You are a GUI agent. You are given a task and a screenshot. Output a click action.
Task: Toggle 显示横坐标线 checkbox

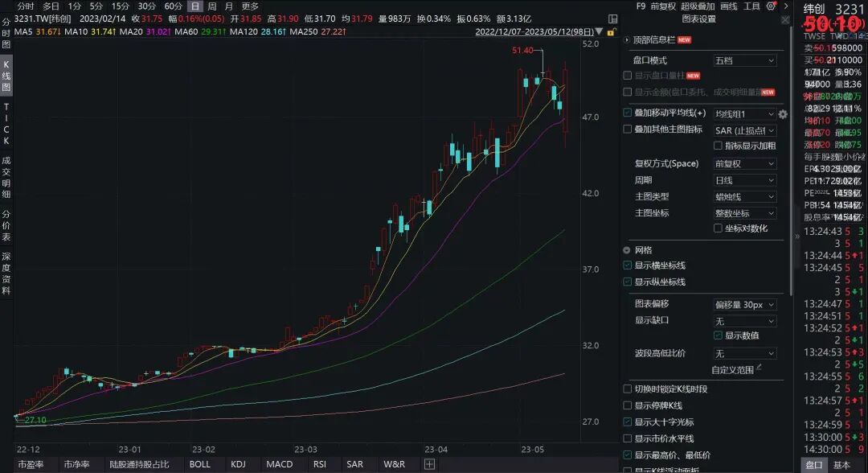(627, 265)
